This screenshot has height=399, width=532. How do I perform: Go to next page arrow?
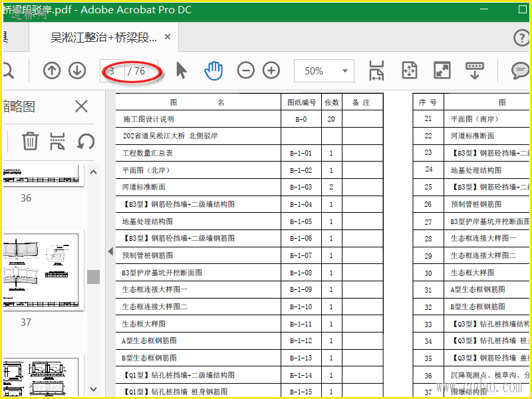(77, 70)
